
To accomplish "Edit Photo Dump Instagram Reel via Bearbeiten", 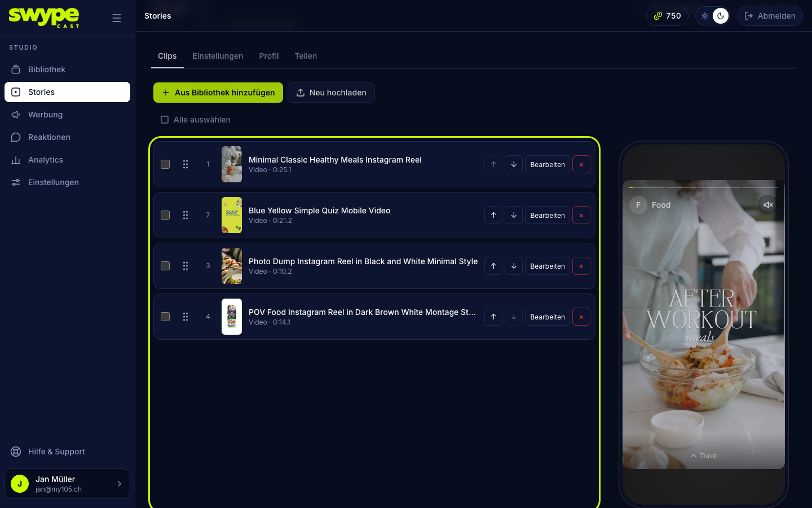I will tap(548, 266).
